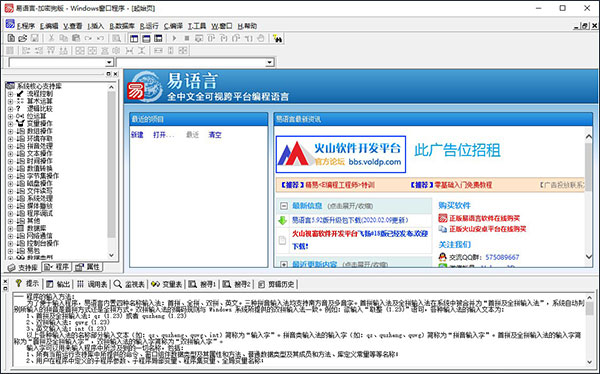
Task: Switch to the 程序 tab in side panel
Action: click(57, 267)
